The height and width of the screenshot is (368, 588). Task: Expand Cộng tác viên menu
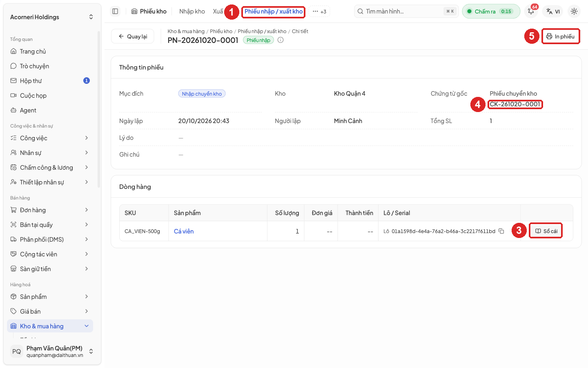50,254
